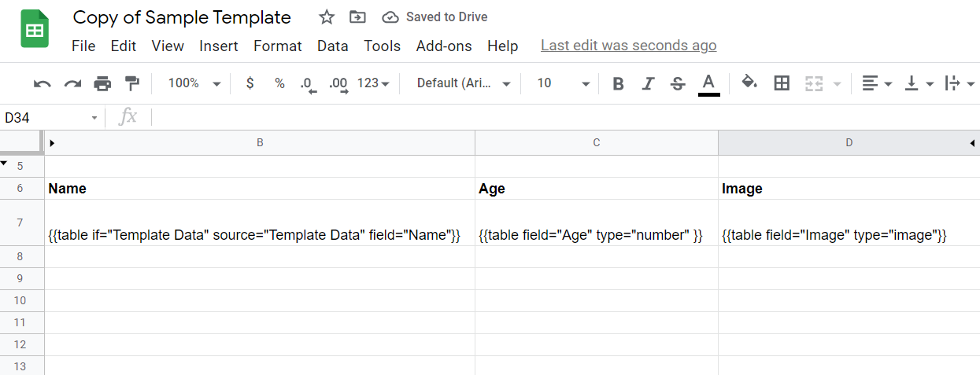The width and height of the screenshot is (980, 375).
Task: Print the spreadsheet using printer icon
Action: 102,83
